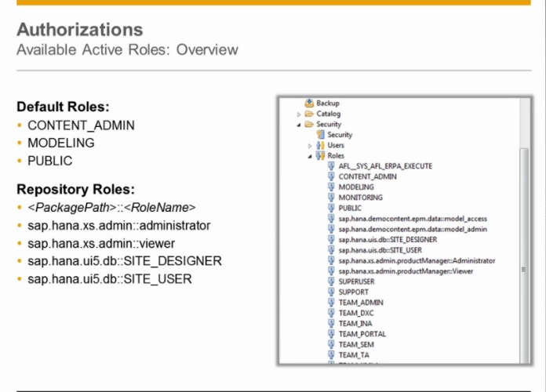Select the sap.hana.uis.db::SITE_USER role name in tree

pyautogui.click(x=380, y=250)
